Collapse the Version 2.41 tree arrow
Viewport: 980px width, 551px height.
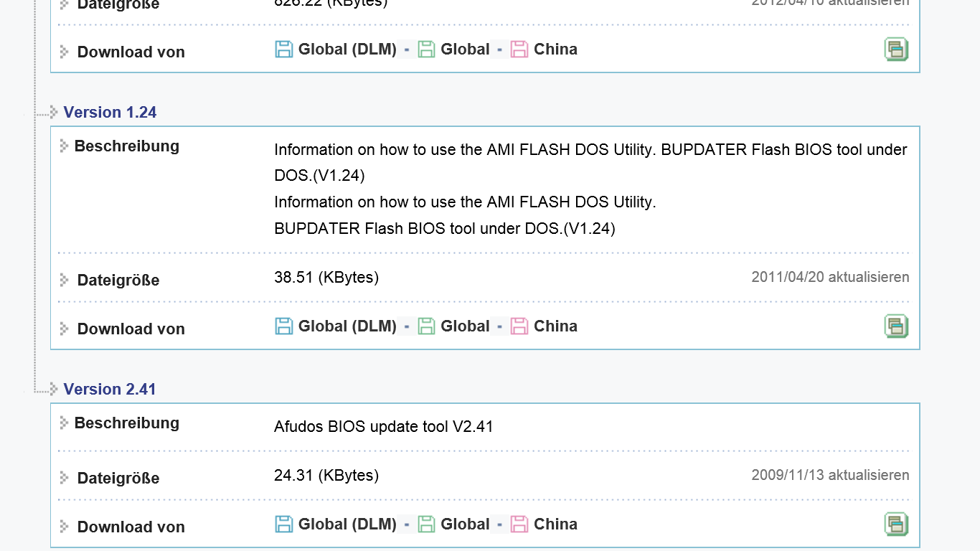(54, 389)
